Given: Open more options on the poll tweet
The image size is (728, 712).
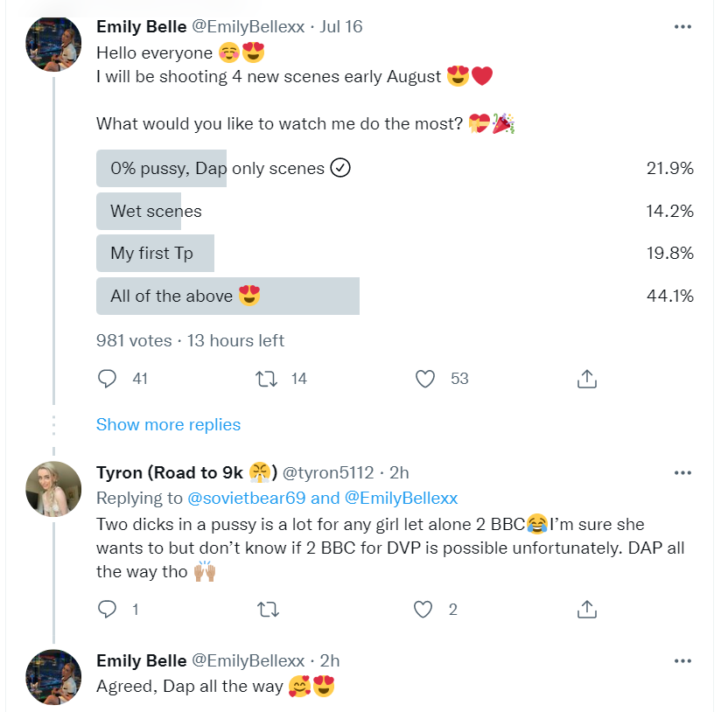Looking at the screenshot, I should point(683,26).
